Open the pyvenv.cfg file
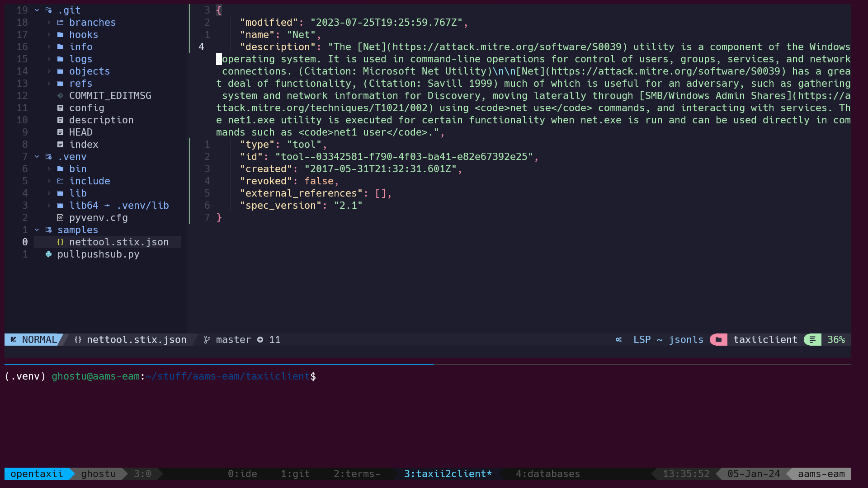The height and width of the screenshot is (488, 868). pyautogui.click(x=99, y=217)
